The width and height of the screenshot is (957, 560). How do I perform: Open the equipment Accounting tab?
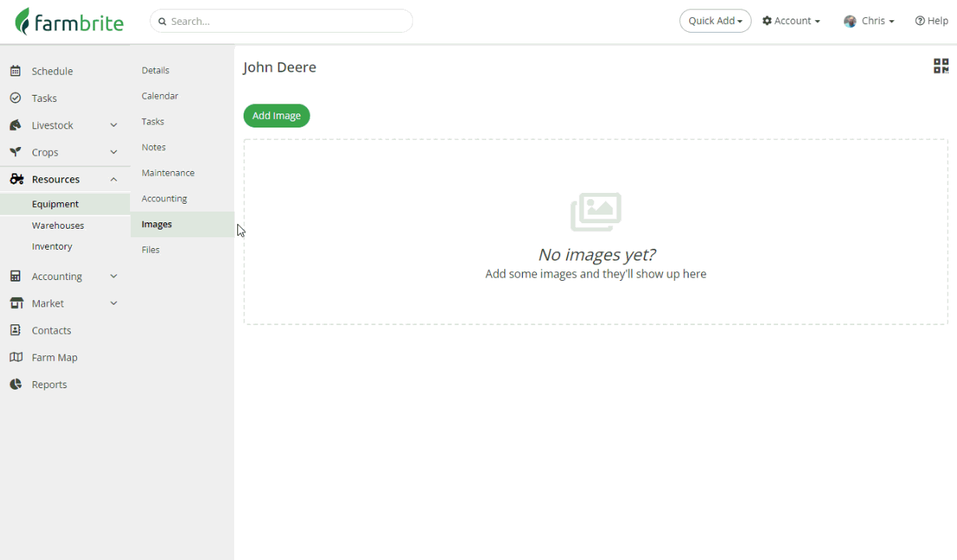pyautogui.click(x=182, y=198)
